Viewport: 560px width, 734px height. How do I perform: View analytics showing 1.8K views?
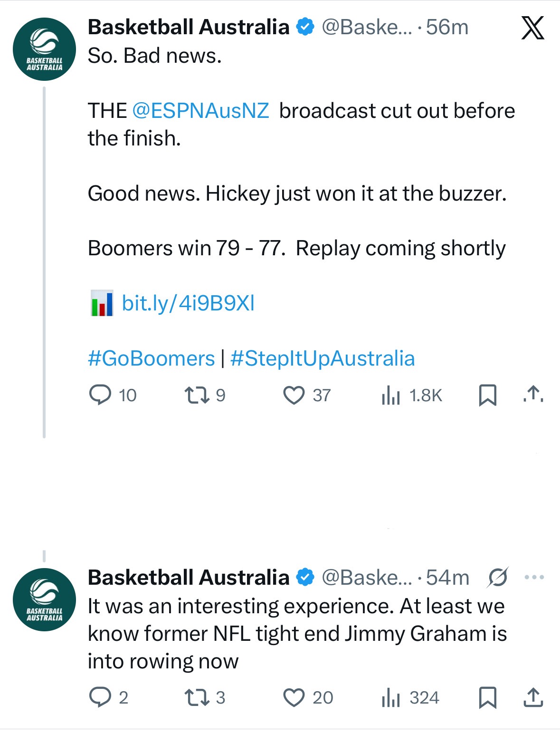(391, 395)
